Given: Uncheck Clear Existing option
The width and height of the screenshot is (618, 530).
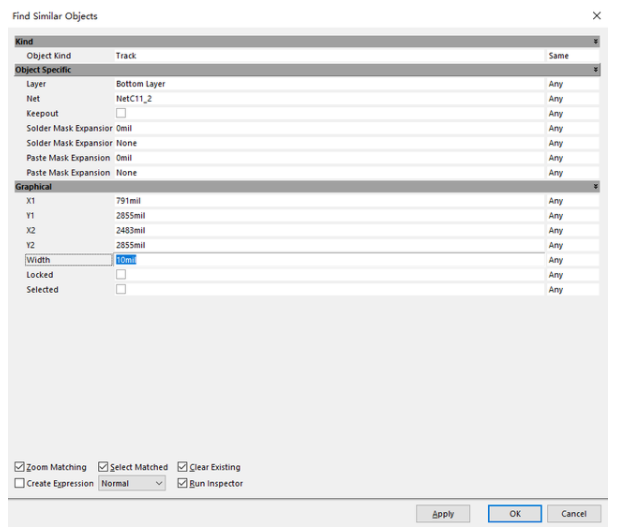Looking at the screenshot, I should [182, 467].
